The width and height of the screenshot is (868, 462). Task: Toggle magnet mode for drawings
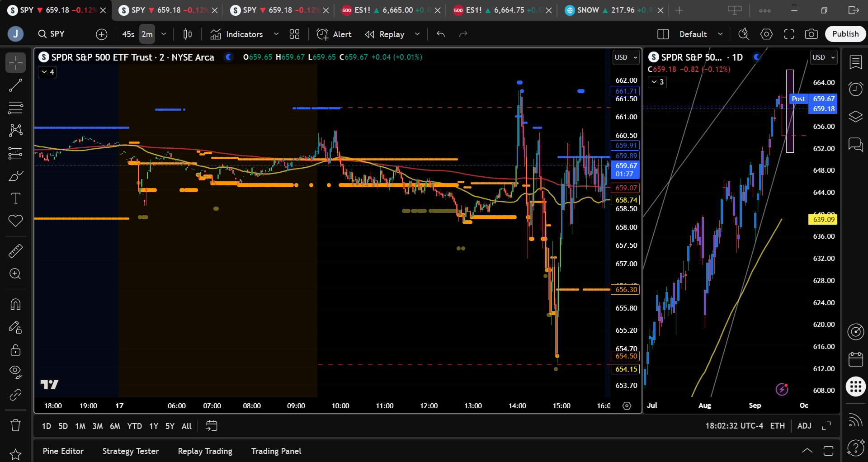point(15,304)
